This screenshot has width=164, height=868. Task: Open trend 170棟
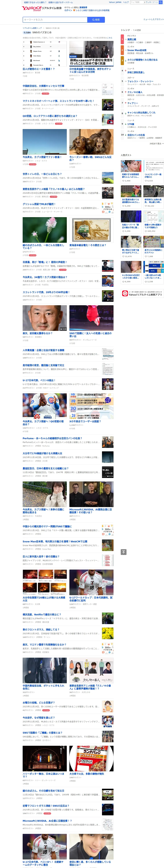coord(131,124)
